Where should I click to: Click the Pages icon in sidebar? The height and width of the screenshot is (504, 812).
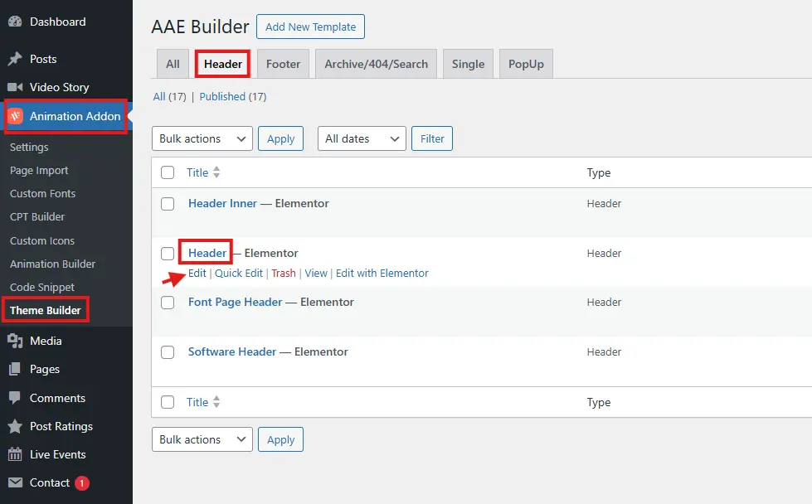tap(15, 369)
